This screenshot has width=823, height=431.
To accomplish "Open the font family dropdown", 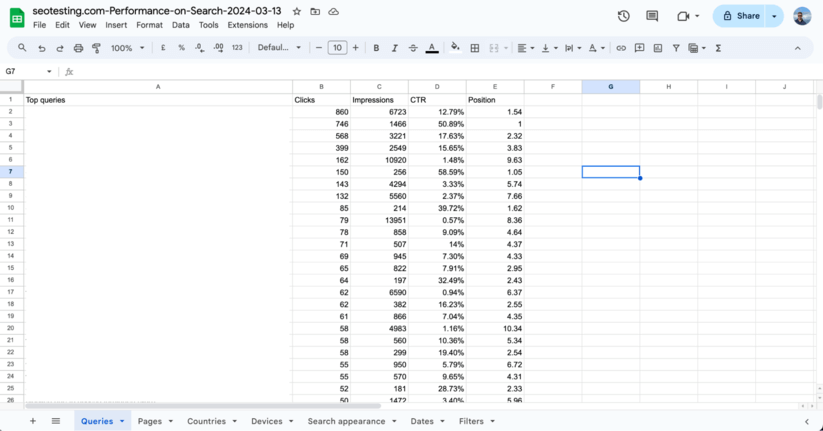I will [279, 48].
